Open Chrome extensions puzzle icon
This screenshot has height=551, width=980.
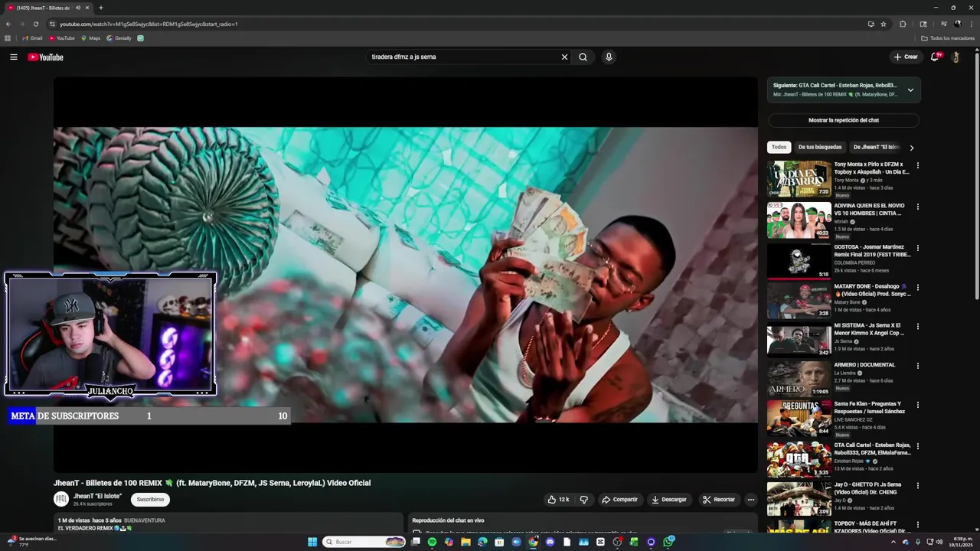pos(903,24)
